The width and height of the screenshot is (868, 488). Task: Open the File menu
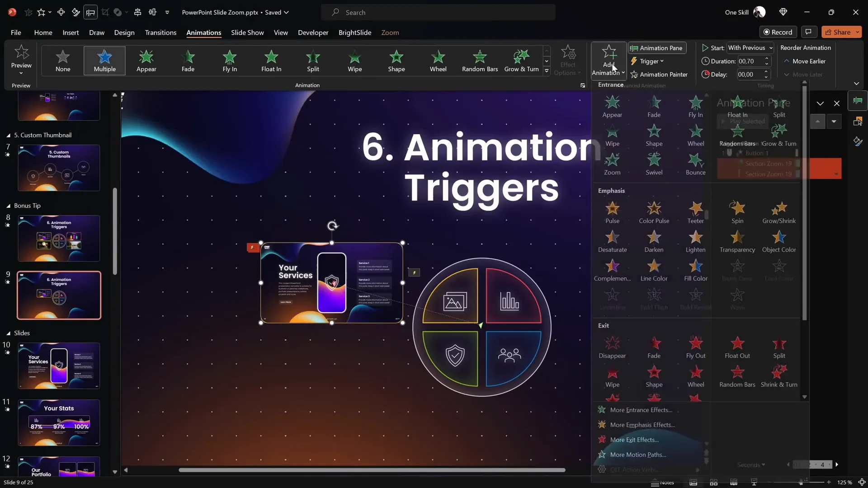16,33
